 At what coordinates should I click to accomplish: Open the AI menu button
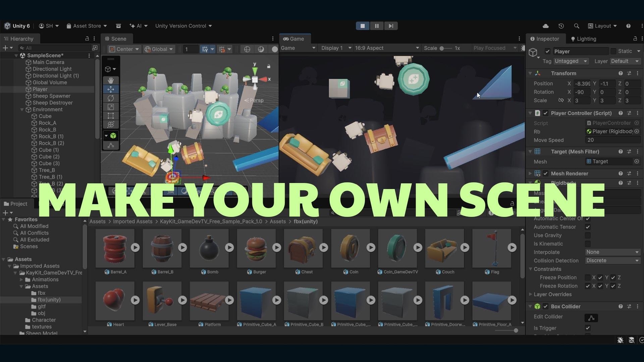click(x=138, y=26)
